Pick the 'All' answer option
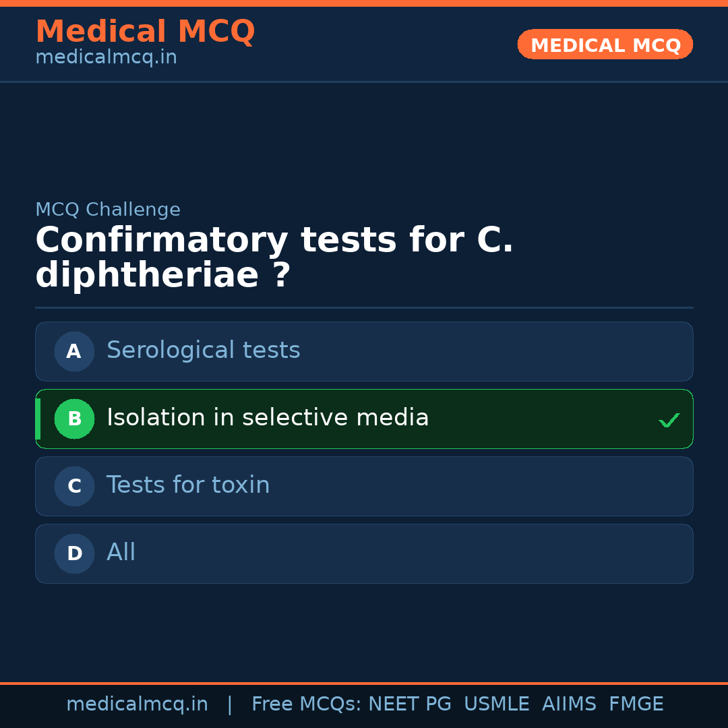 pyautogui.click(x=121, y=553)
